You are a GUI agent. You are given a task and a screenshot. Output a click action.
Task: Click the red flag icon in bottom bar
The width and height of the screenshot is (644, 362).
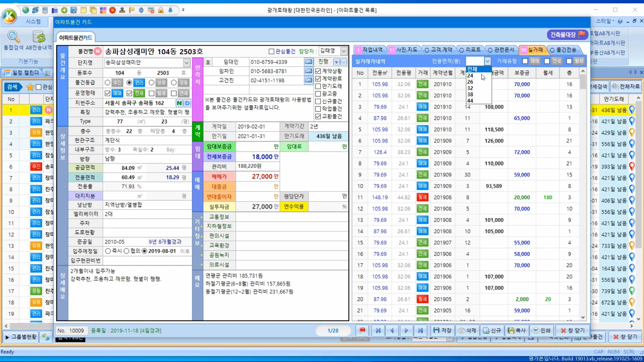click(362, 330)
